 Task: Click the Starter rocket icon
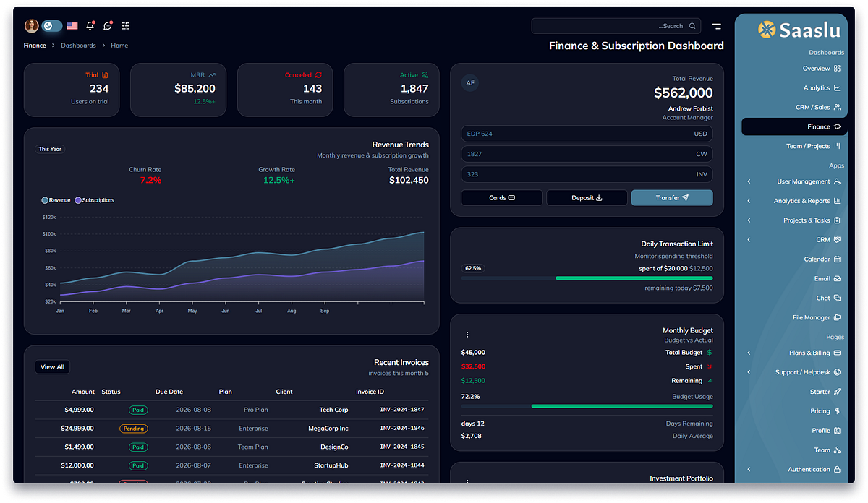(837, 392)
